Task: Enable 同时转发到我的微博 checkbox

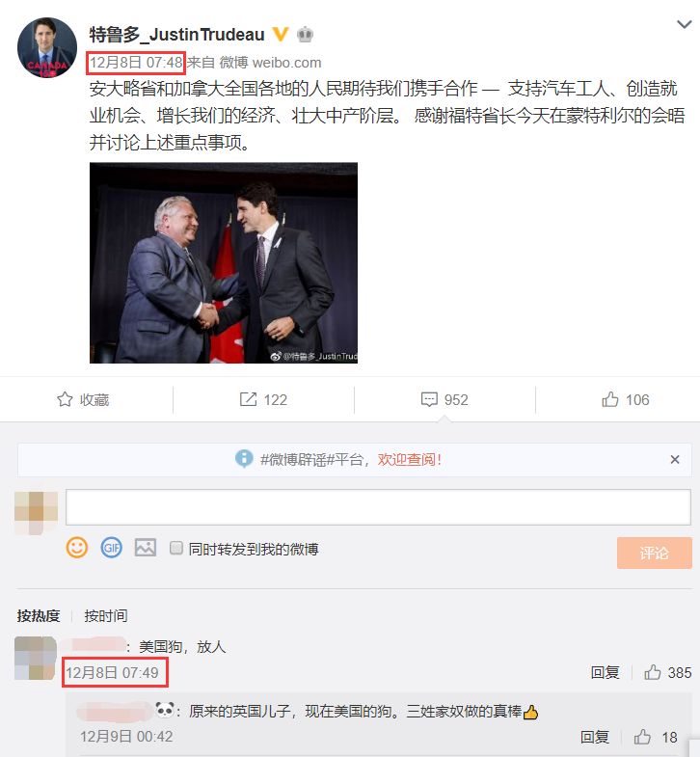Action: [176, 548]
